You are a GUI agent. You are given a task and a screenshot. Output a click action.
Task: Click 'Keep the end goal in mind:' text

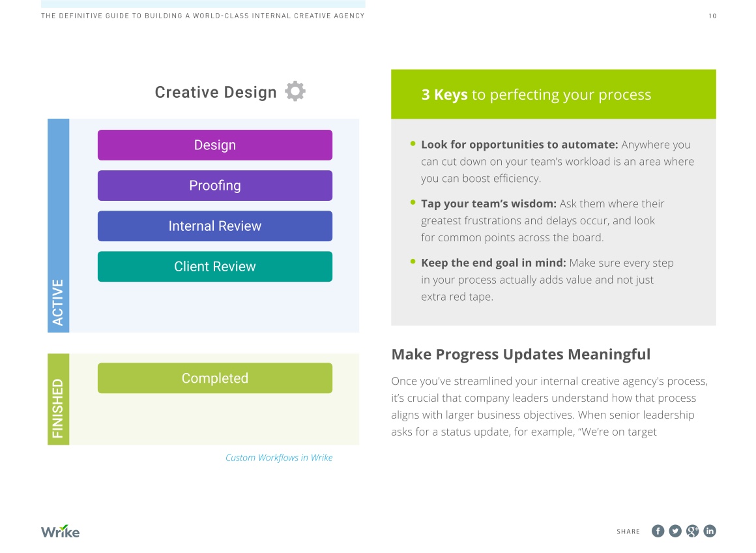[x=493, y=263]
